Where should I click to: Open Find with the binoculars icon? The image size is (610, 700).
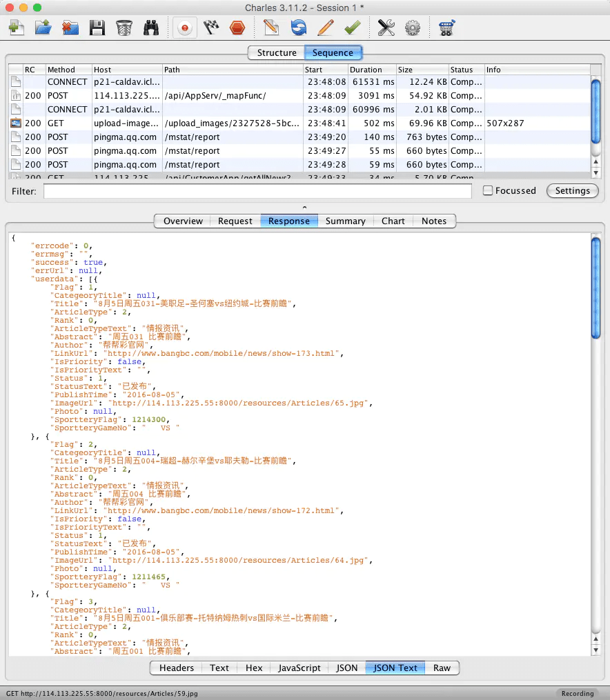pos(151,28)
